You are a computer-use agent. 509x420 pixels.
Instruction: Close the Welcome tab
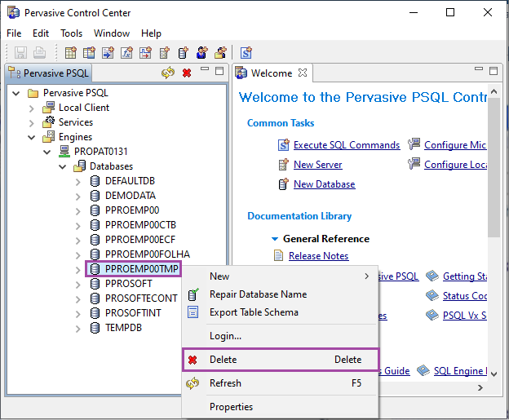click(303, 73)
